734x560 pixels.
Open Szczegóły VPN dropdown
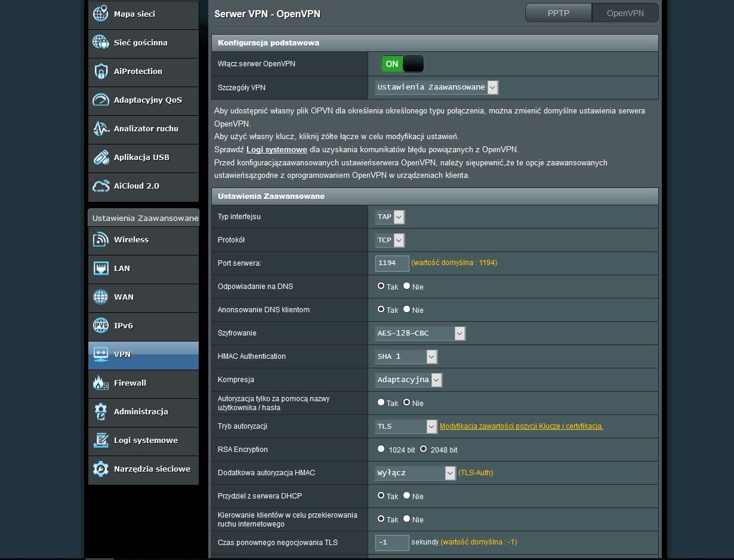click(x=436, y=87)
